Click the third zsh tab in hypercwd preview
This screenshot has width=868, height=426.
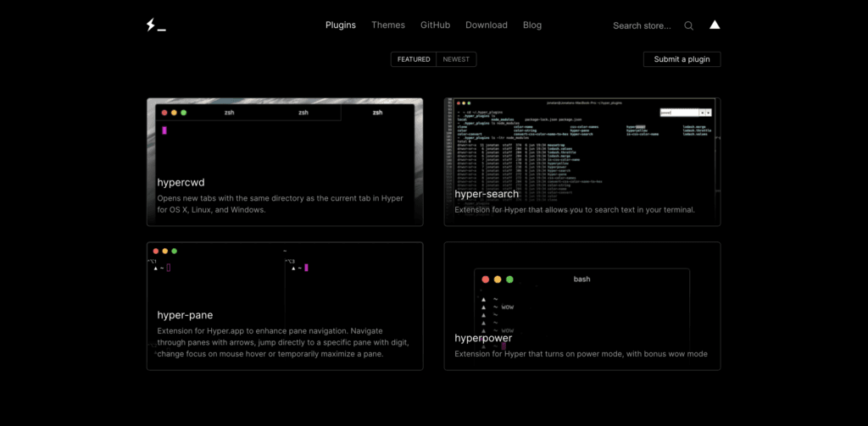(x=377, y=113)
